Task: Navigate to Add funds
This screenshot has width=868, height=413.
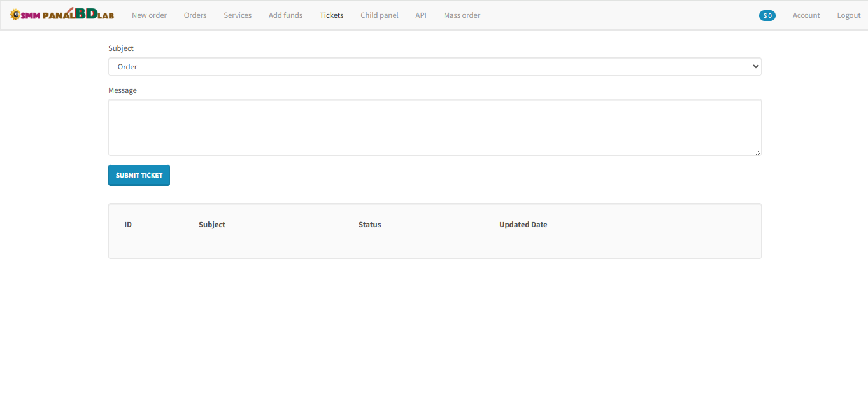Action: 285,15
